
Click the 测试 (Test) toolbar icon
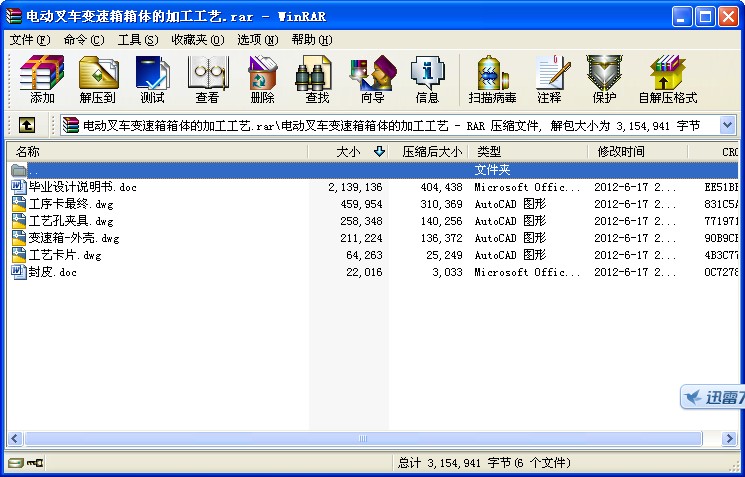[152, 78]
